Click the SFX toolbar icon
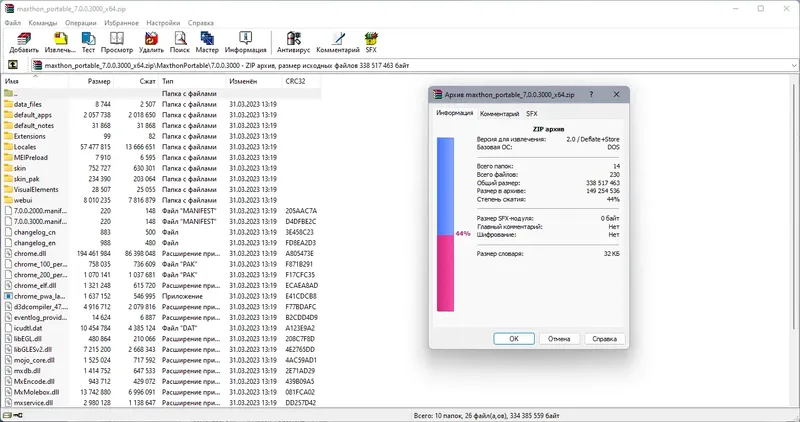Viewport: 800px width, 422px height. pyautogui.click(x=371, y=42)
